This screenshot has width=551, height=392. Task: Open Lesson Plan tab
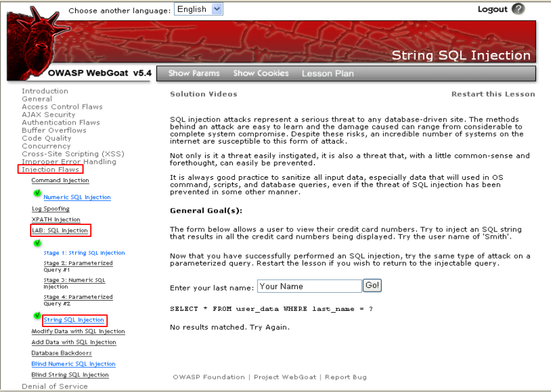point(328,73)
